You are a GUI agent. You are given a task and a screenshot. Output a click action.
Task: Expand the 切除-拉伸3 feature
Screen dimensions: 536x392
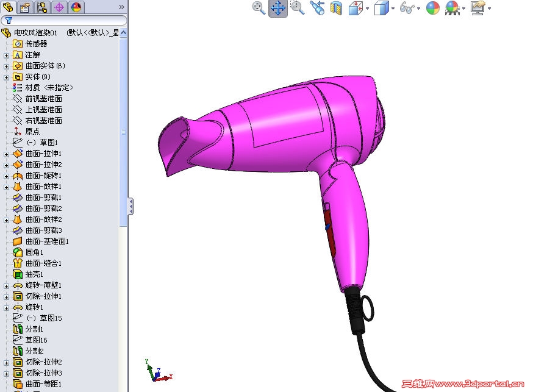click(x=6, y=374)
